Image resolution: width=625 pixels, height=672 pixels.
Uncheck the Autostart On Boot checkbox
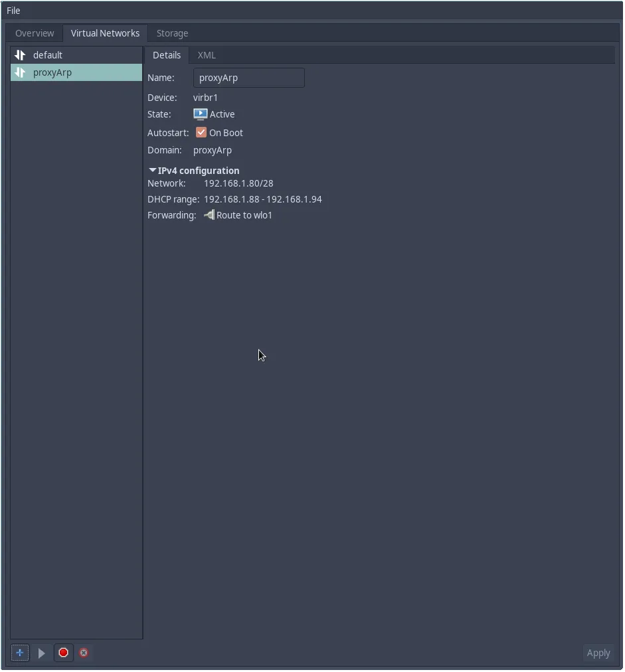pos(201,132)
